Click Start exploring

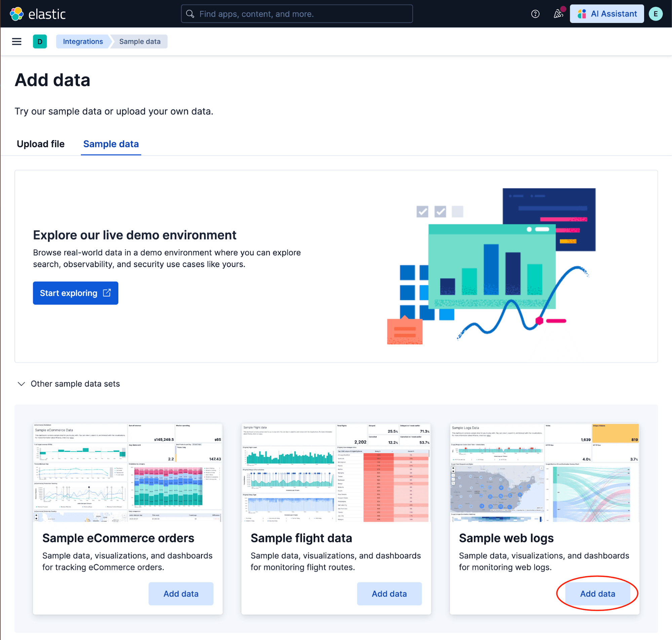[75, 293]
